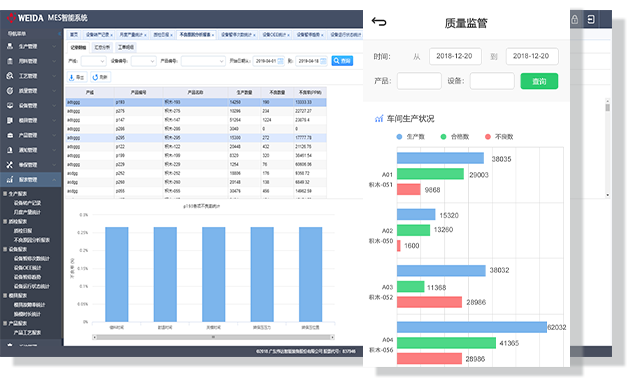
Task: Switch to the 首页 tab
Action: click(74, 35)
